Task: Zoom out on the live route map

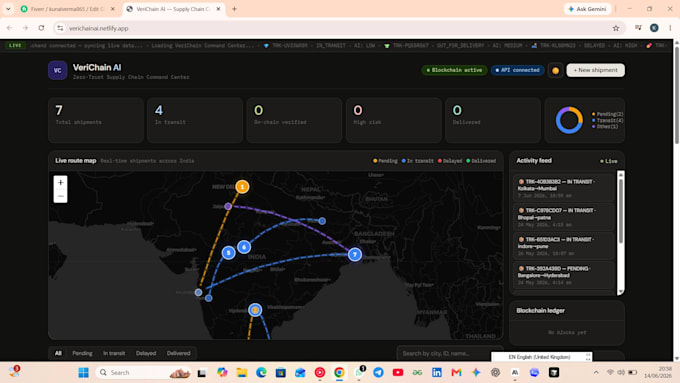Action: point(60,196)
